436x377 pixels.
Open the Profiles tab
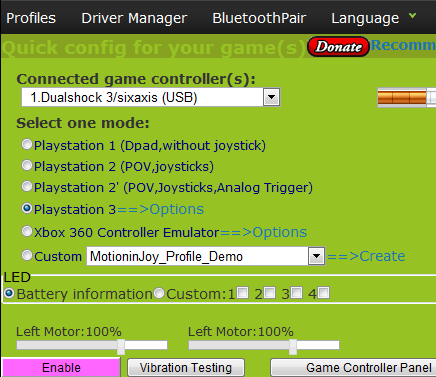(x=31, y=18)
